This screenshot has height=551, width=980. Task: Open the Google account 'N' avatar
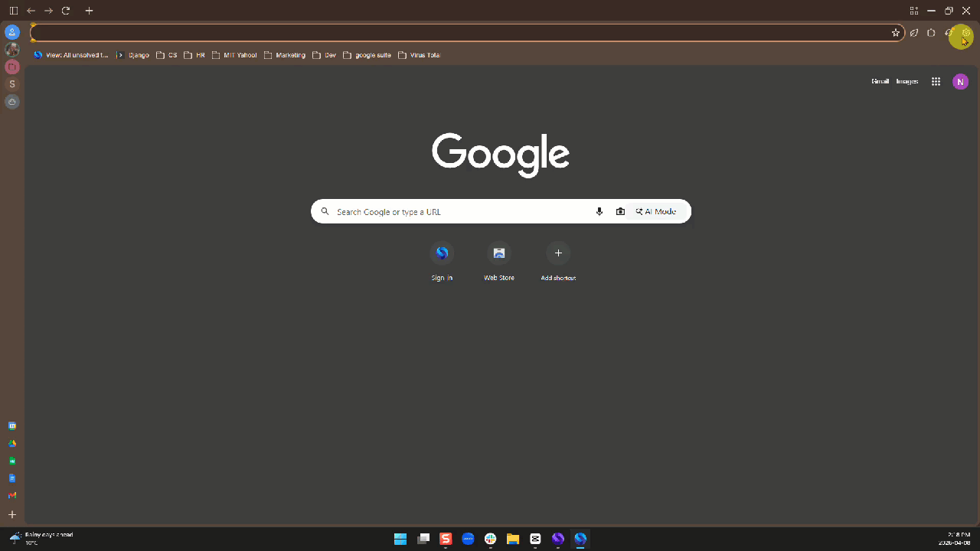pyautogui.click(x=960, y=82)
